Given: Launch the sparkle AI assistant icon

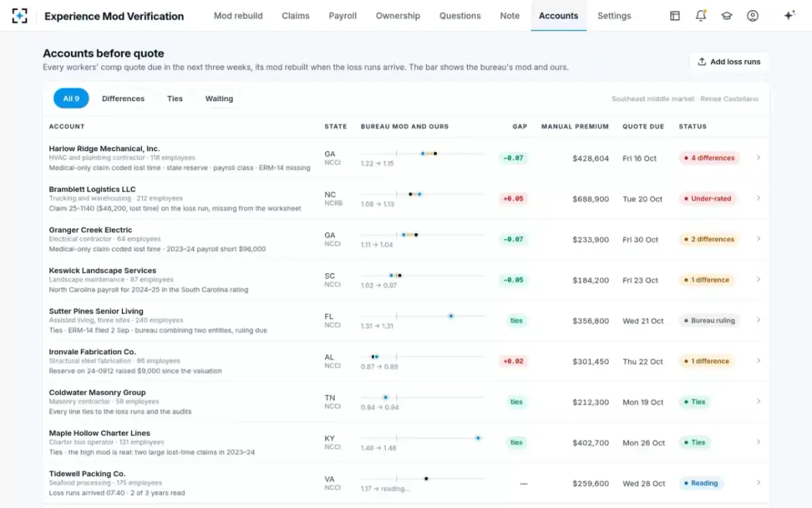Looking at the screenshot, I should pyautogui.click(x=789, y=16).
